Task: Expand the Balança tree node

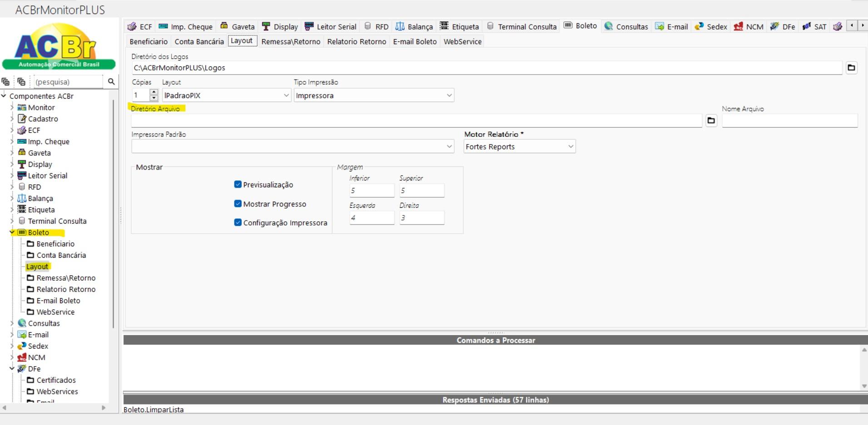Action: (12, 198)
